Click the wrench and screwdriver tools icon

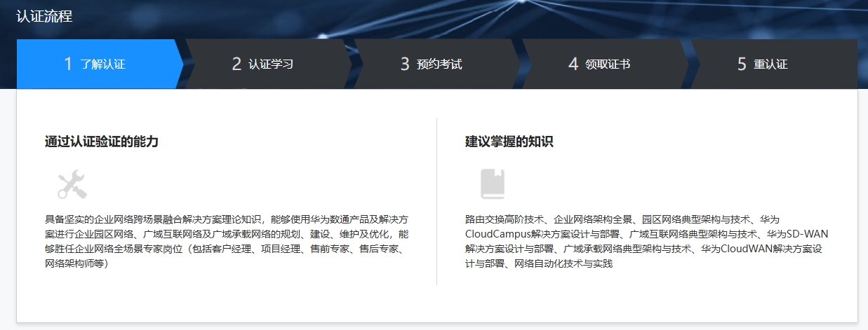[72, 185]
